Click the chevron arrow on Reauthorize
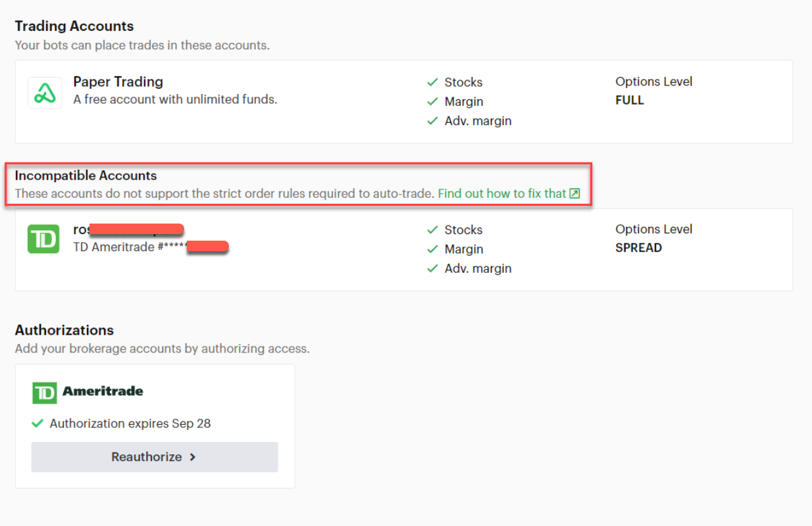The height and width of the screenshot is (526, 812). (x=193, y=457)
